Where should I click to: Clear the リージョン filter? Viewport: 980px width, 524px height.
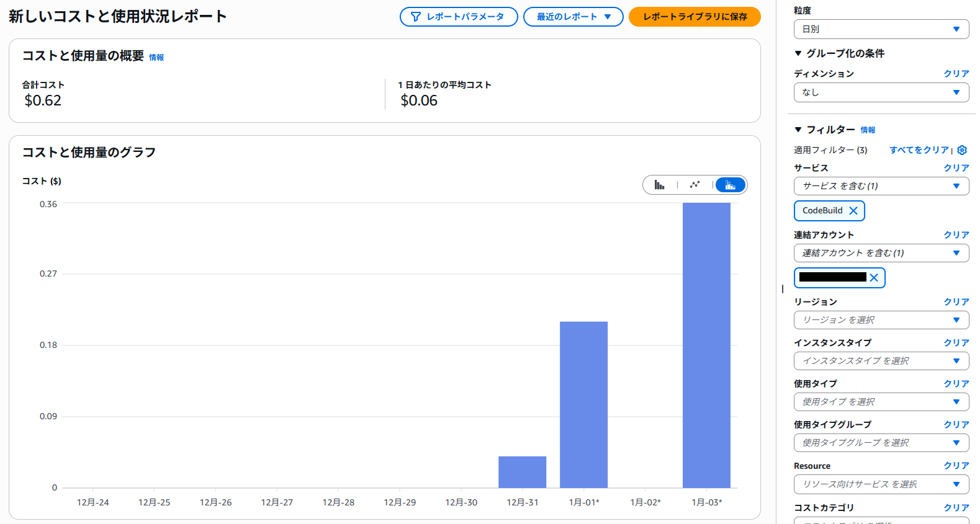[x=956, y=302]
